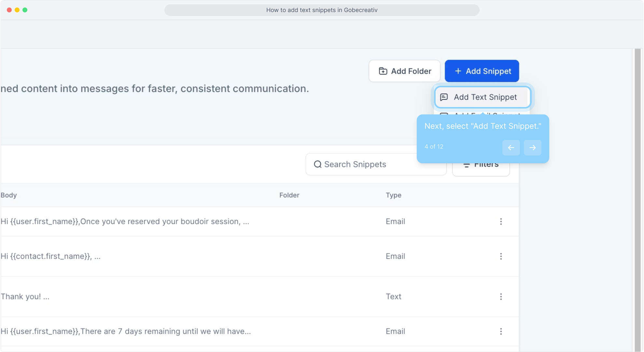Click the folder-plus icon in Add Folder
The width and height of the screenshot is (644, 352).
pos(383,71)
